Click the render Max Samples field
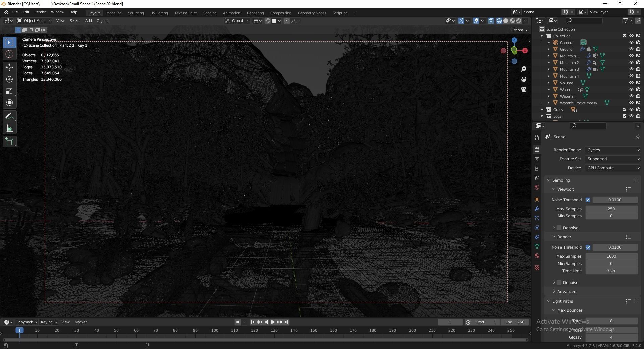The width and height of the screenshot is (644, 349). (611, 256)
